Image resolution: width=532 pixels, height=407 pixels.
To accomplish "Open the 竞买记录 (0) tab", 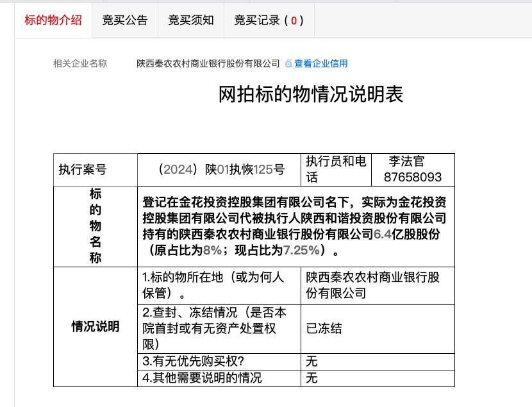I will coord(269,21).
